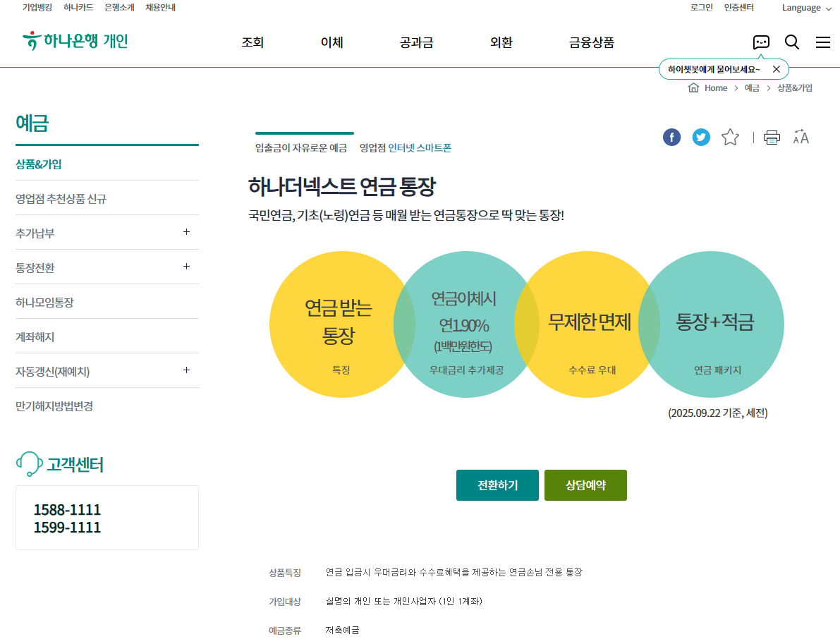Screen dimensions: 840x639
Task: Close the chatbot tooltip bubble
Action: (x=777, y=69)
